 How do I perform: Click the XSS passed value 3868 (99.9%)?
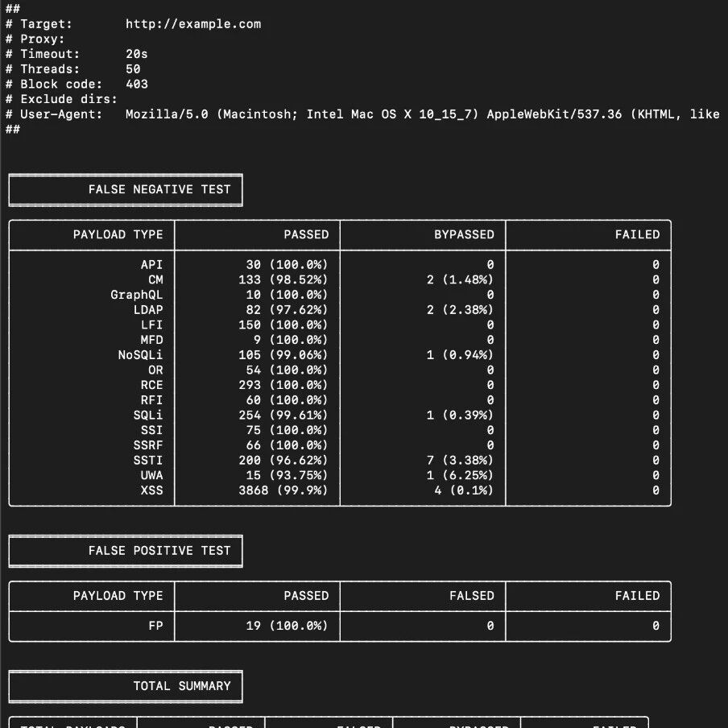(x=283, y=490)
